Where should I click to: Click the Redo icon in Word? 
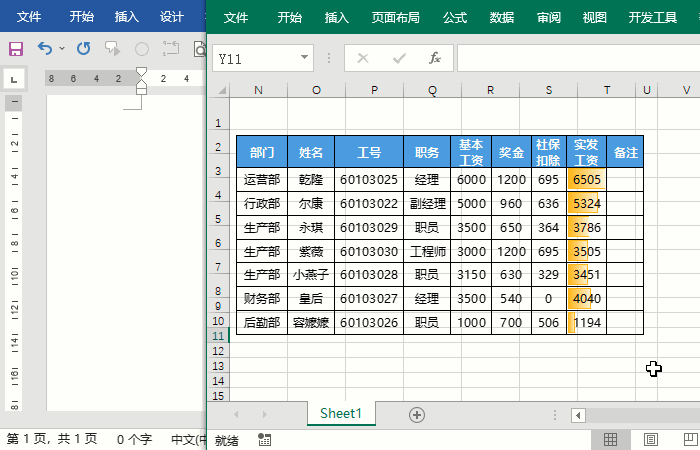83,48
